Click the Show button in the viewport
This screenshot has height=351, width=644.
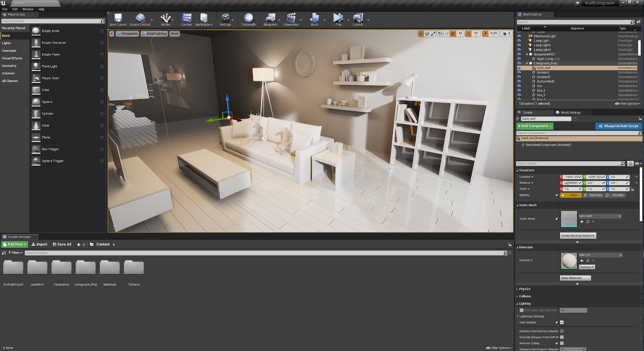[175, 34]
